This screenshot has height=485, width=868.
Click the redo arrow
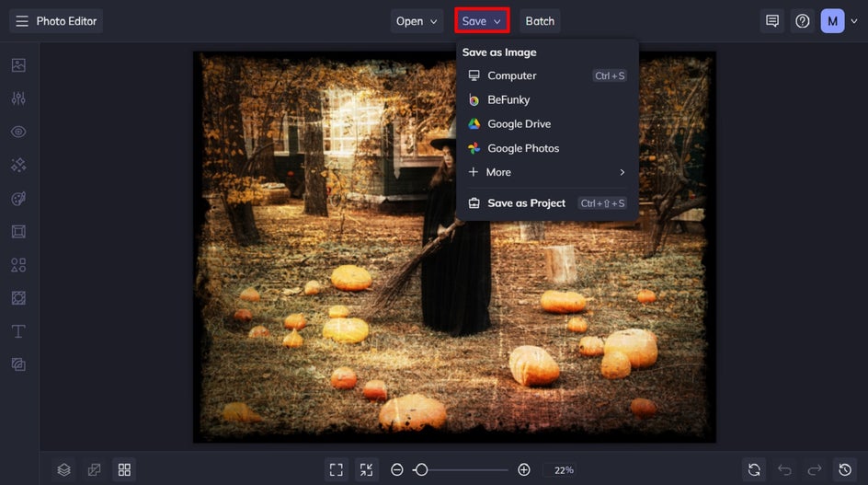tap(815, 470)
